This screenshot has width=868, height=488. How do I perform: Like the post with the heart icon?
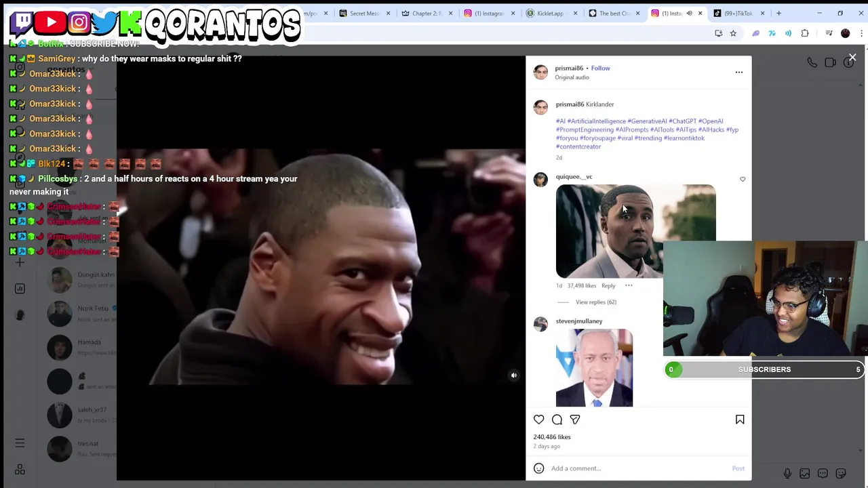coord(539,420)
